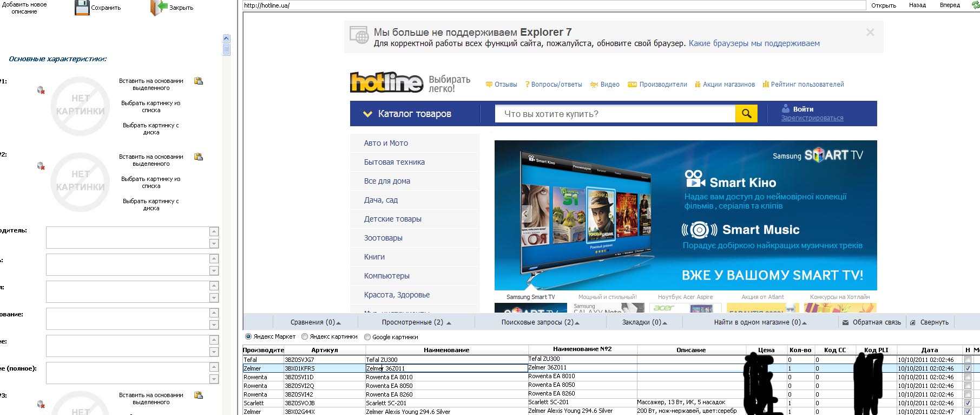
Task: Click the bar chart icon beside Рейтинг пользователей
Action: (766, 84)
